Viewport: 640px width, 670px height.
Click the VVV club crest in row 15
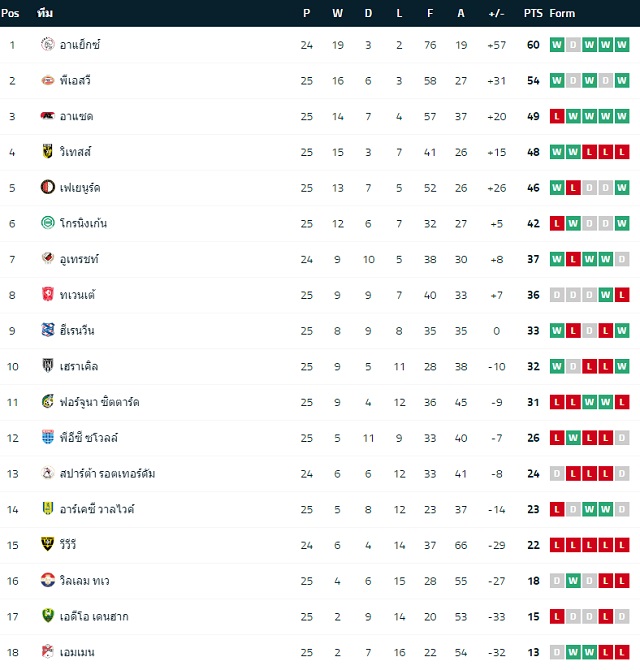point(47,544)
